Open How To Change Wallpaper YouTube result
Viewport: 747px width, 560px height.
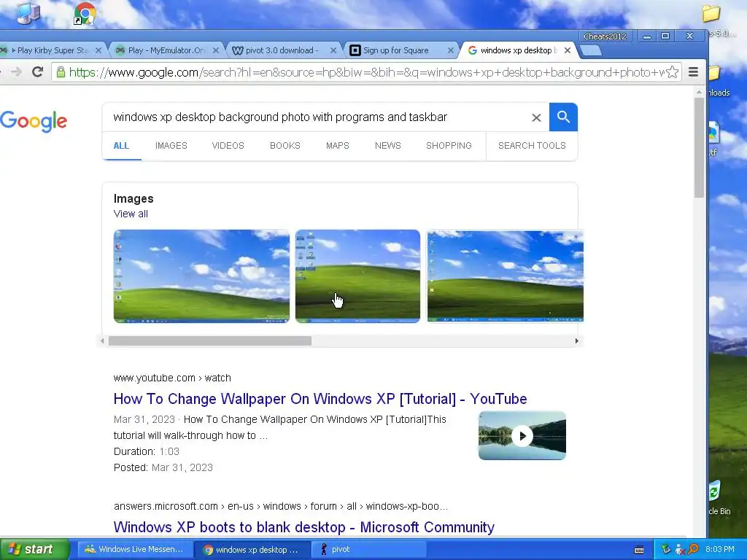(320, 399)
